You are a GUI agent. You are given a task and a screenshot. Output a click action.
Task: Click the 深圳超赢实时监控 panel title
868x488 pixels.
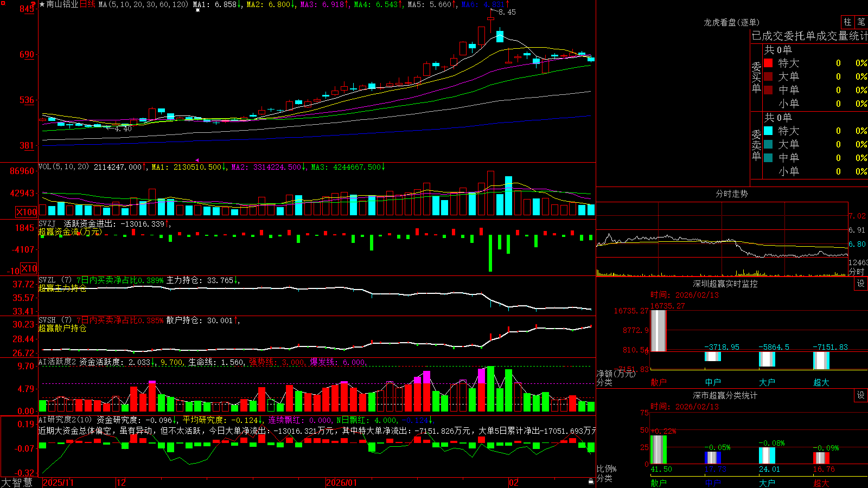725,284
